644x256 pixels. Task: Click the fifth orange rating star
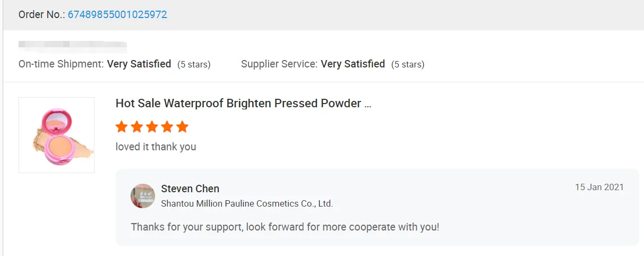pos(182,127)
